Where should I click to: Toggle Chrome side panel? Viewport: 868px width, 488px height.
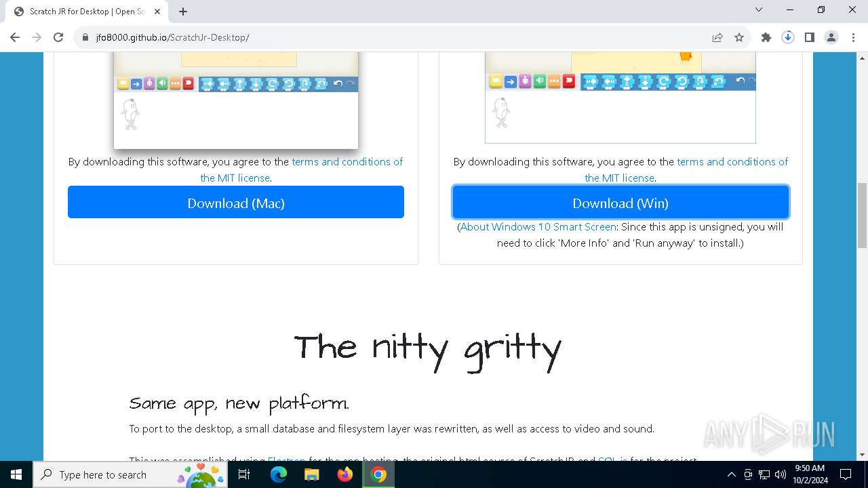810,38
